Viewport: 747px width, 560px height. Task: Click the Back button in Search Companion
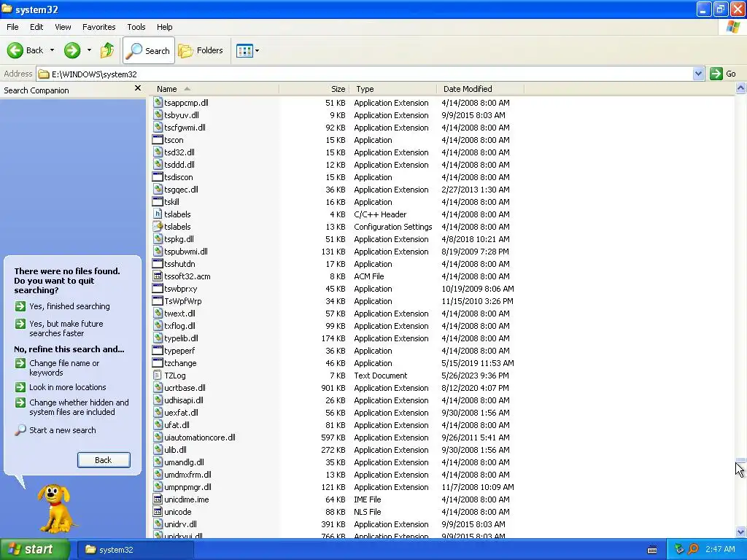click(x=104, y=460)
